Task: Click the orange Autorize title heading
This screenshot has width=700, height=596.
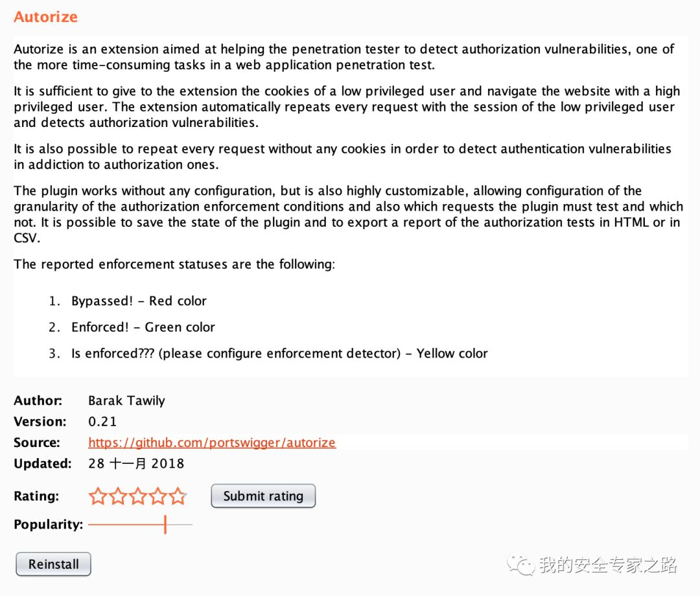Action: point(45,17)
